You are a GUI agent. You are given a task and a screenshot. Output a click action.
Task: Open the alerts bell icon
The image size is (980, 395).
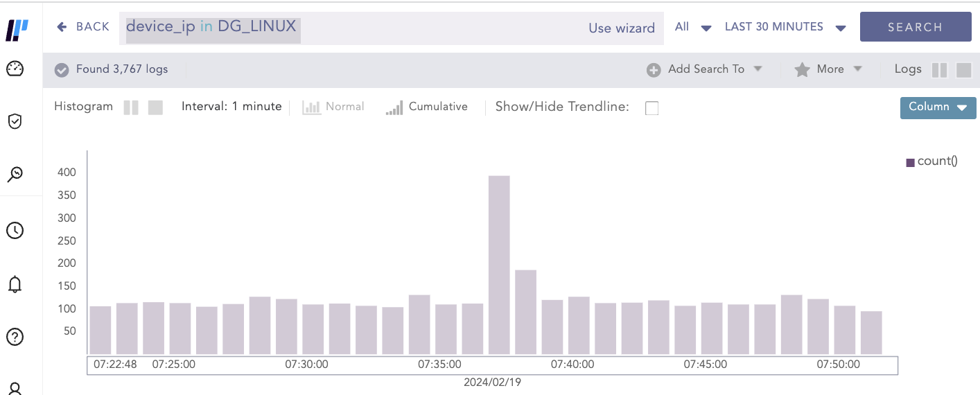pos(15,284)
